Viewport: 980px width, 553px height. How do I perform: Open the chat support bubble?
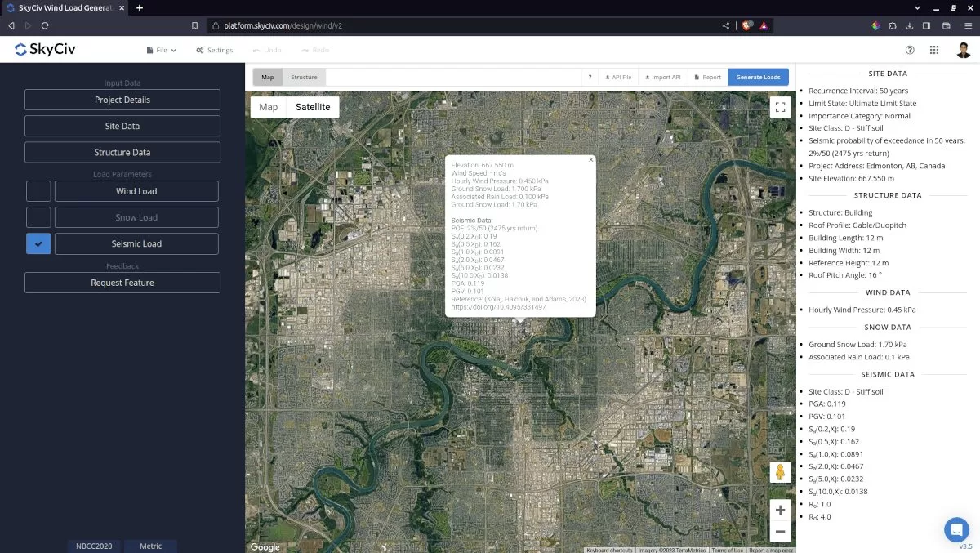(956, 529)
